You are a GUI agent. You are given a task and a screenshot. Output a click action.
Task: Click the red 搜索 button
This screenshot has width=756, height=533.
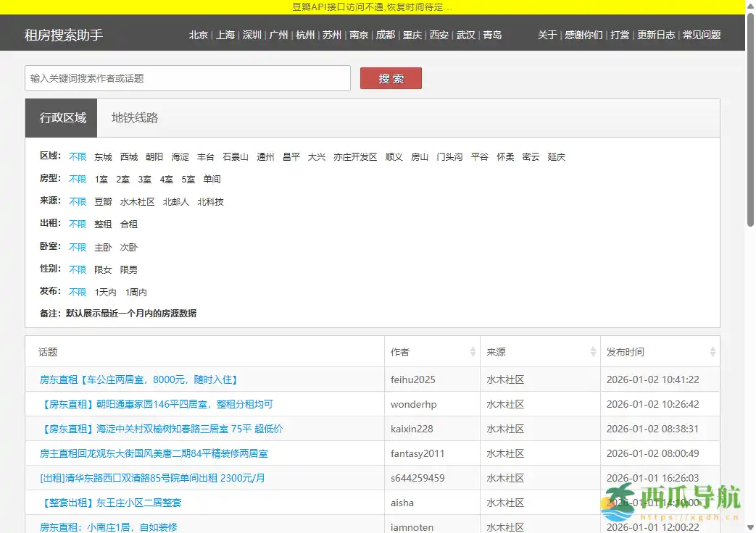pyautogui.click(x=391, y=78)
